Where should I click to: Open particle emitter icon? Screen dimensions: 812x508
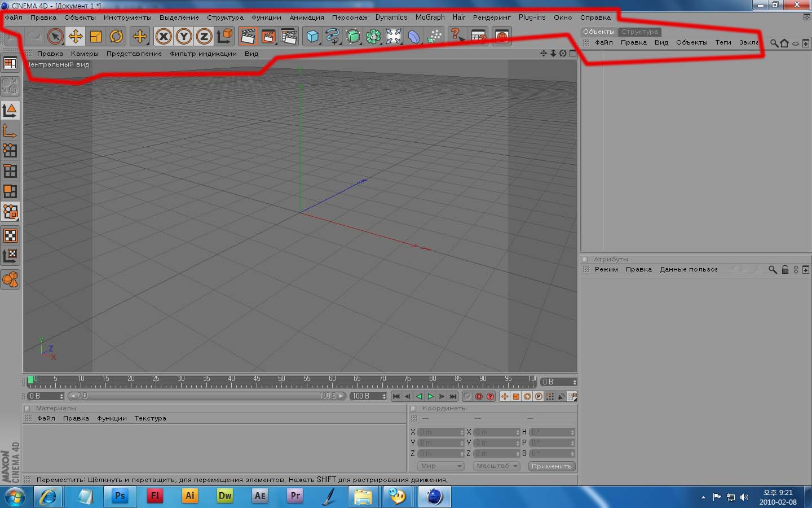434,37
